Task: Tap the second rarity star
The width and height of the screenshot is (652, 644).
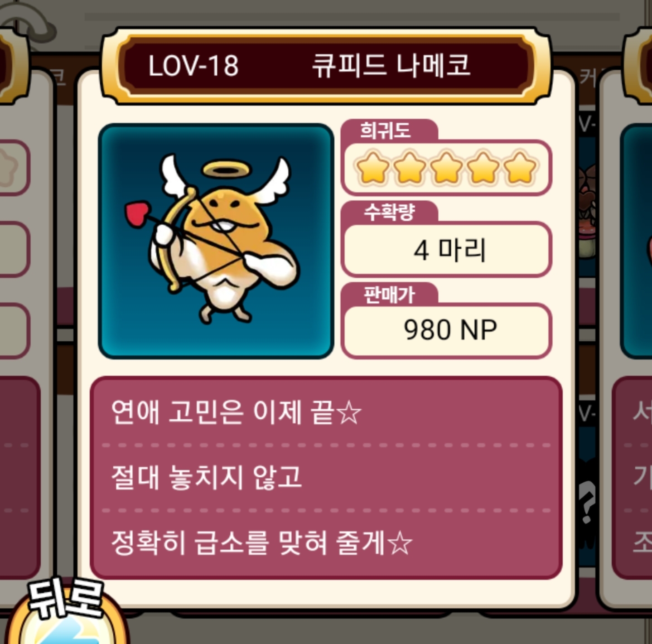Action: coord(410,169)
